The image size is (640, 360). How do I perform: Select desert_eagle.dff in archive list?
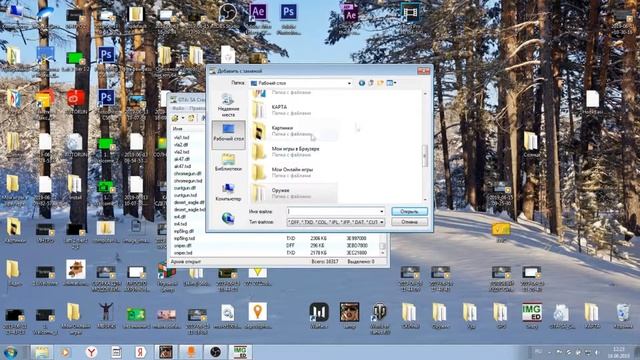(x=189, y=202)
